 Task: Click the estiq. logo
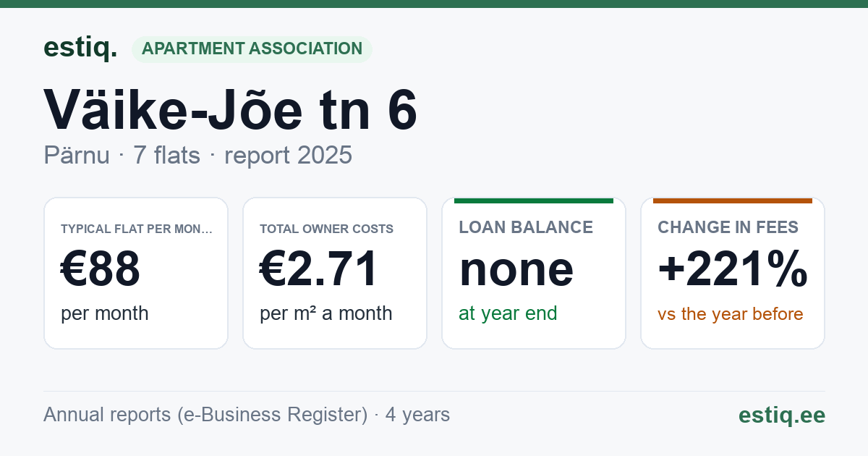pos(80,48)
